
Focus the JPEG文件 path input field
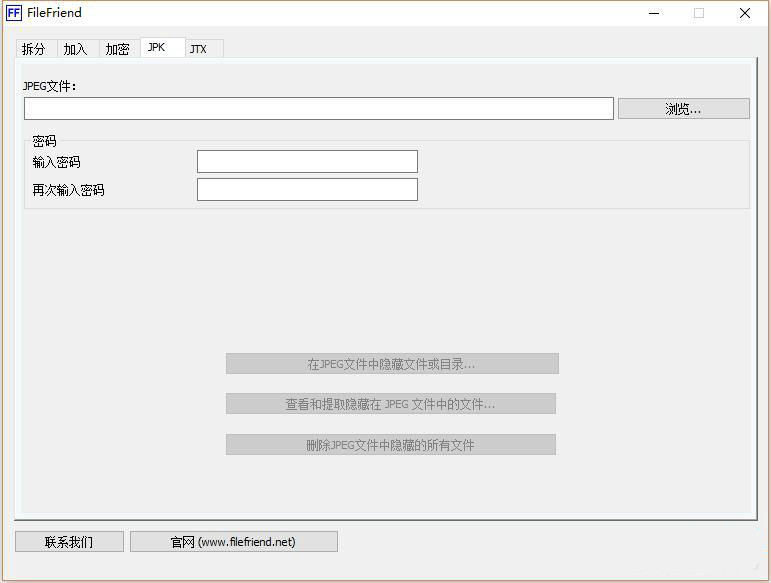click(x=318, y=108)
